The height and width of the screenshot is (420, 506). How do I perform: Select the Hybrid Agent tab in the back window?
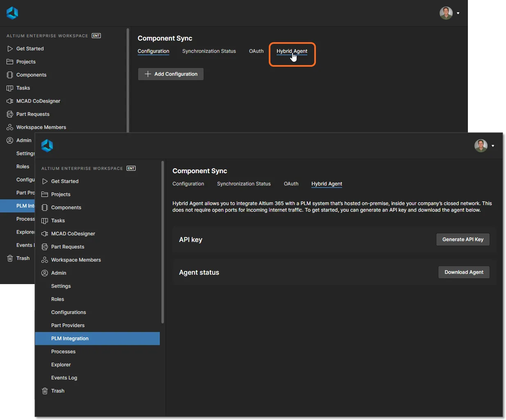[x=292, y=51]
